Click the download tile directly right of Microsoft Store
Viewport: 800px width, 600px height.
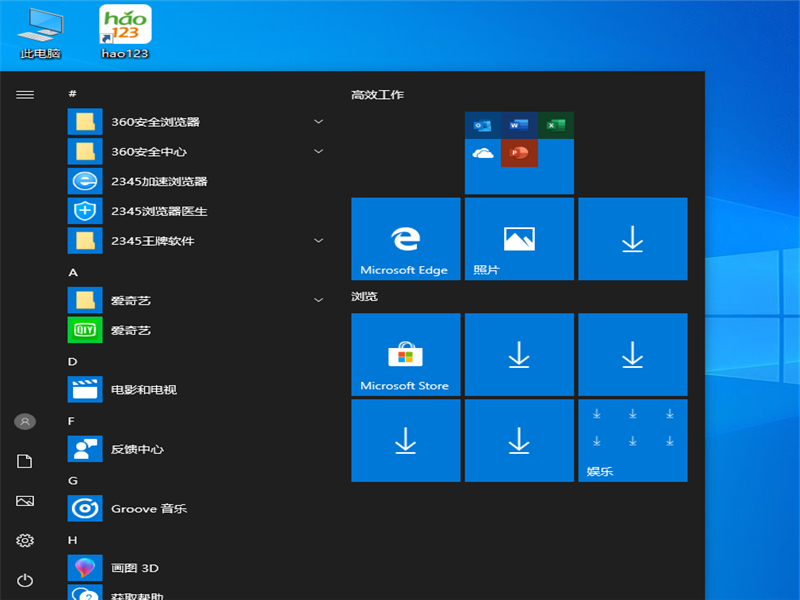pyautogui.click(x=519, y=355)
